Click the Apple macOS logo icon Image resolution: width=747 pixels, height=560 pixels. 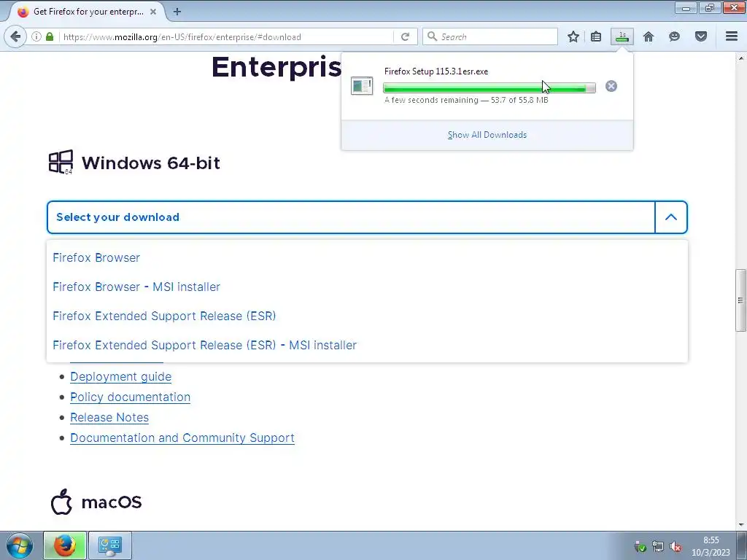click(61, 502)
